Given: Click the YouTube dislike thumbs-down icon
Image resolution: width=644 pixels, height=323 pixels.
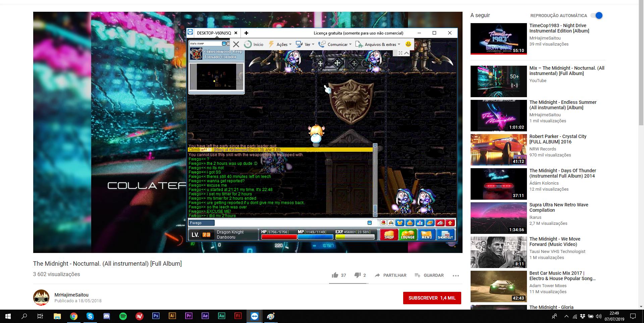Looking at the screenshot, I should pos(357,275).
